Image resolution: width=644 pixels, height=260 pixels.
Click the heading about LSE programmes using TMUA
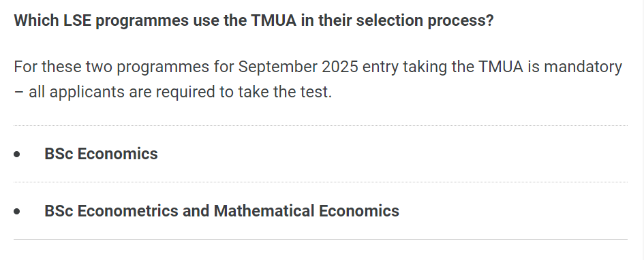[254, 20]
